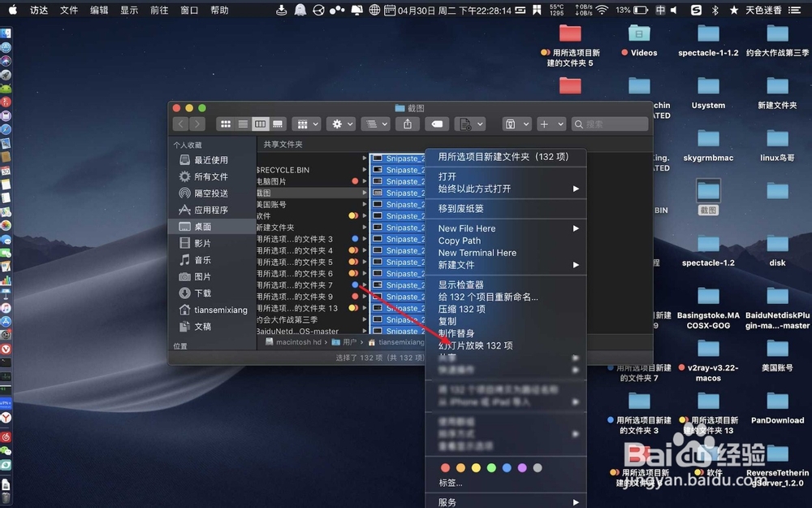Screen dimensions: 812x508
Task: Select 桌面 in the sidebar
Action: point(212,227)
